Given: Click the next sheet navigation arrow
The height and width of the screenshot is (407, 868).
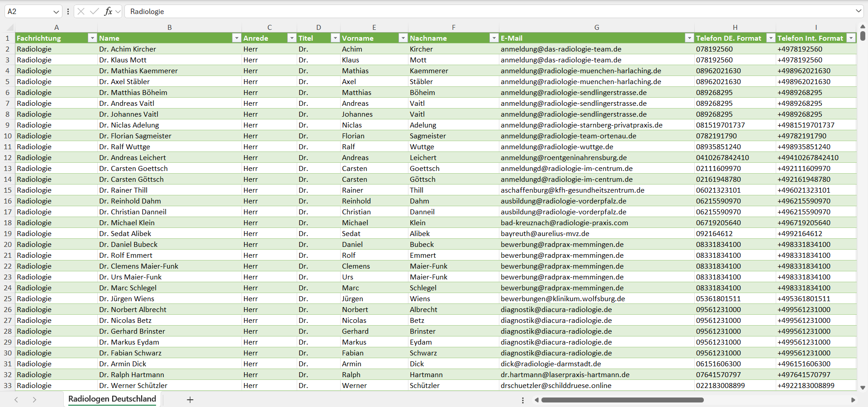Looking at the screenshot, I should click(34, 400).
